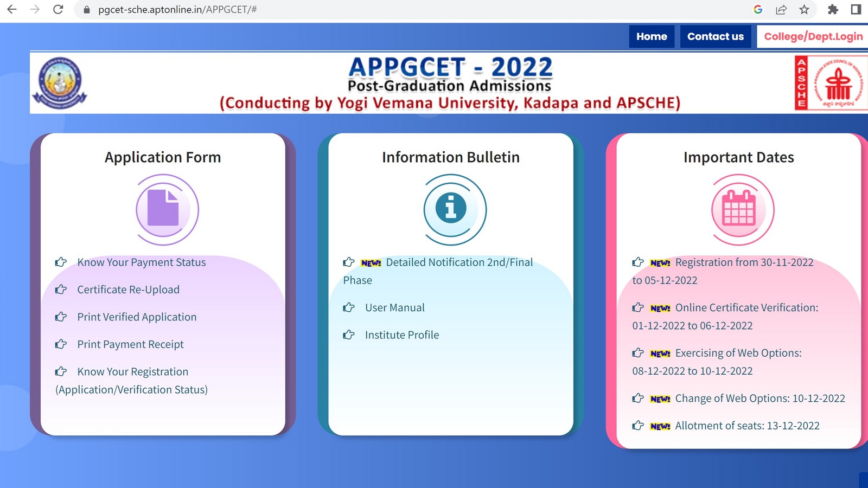Click hand pointer icon beside User Manual
This screenshot has height=488, width=868.
349,308
